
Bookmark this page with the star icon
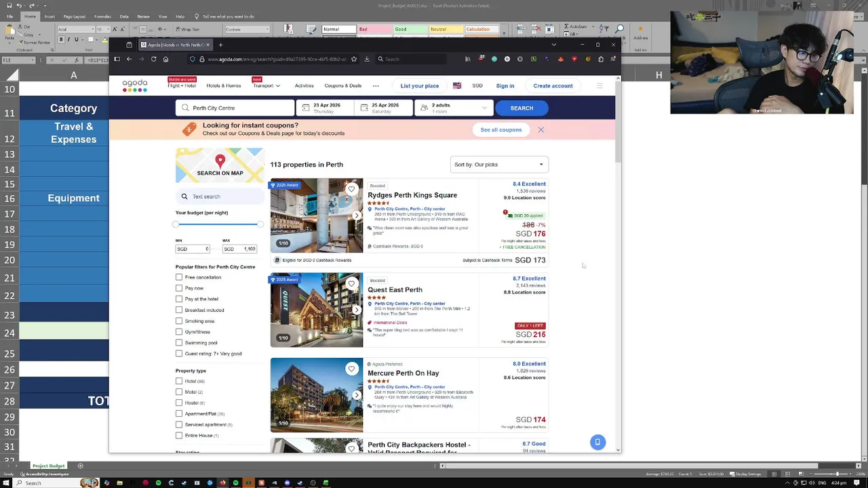coord(353,59)
